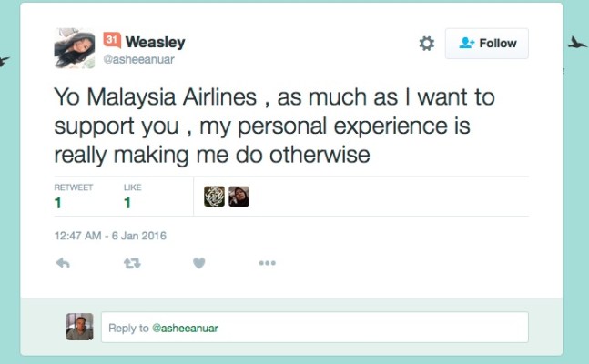
Task: View the list of users who liked
Action: click(x=133, y=197)
